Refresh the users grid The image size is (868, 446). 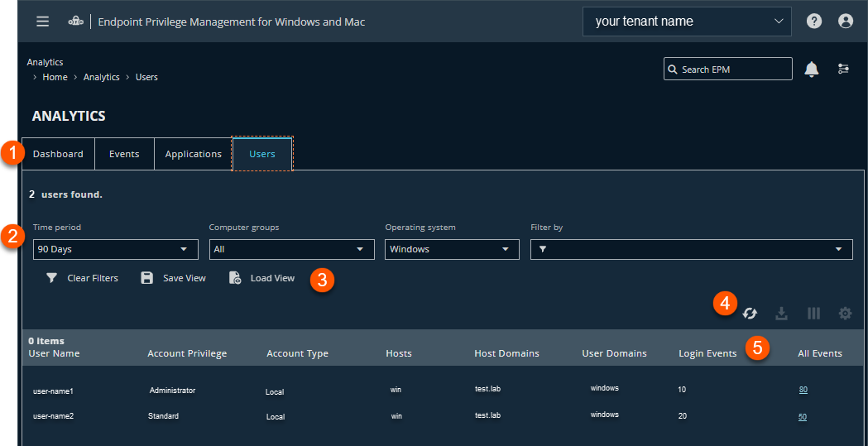[750, 314]
